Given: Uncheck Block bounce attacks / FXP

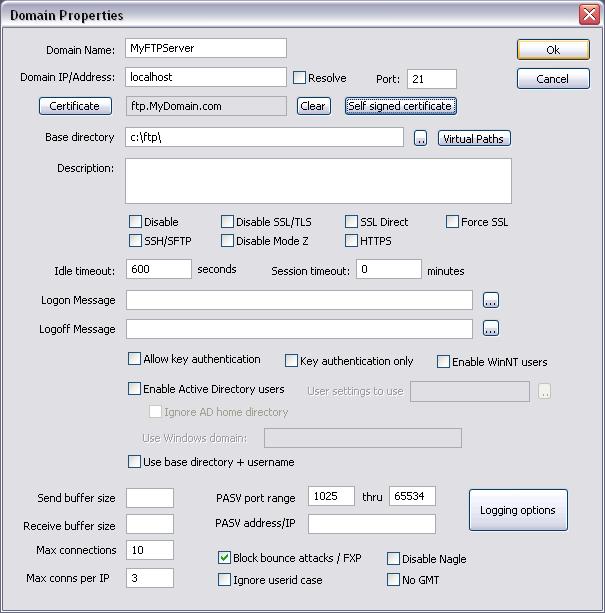Looking at the screenshot, I should pos(224,558).
